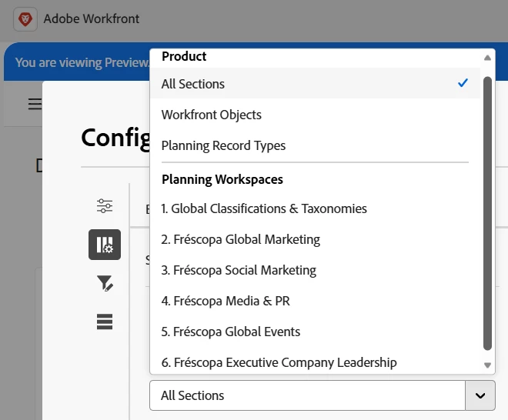
Task: Click the Planning Workspaces group heading
Action: click(222, 179)
